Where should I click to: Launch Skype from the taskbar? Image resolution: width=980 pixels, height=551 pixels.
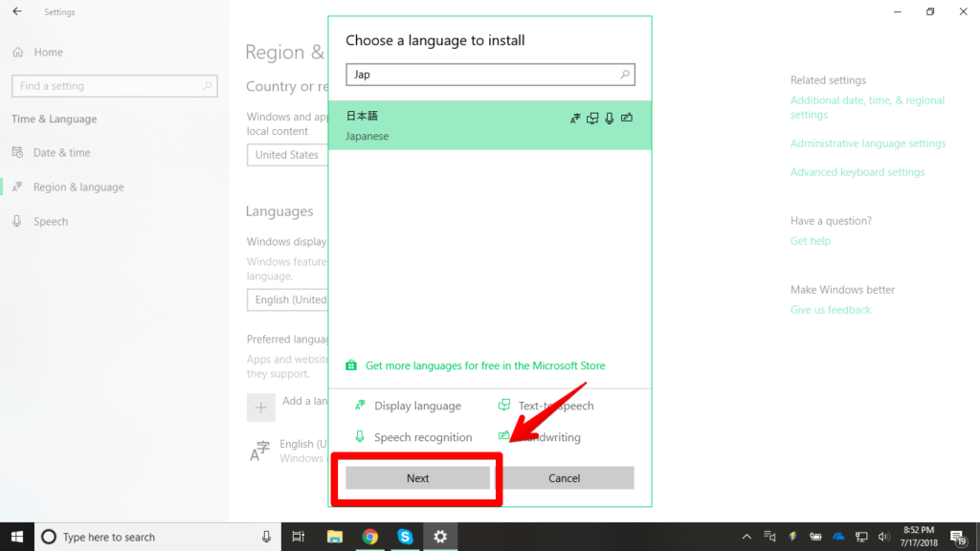pos(405,537)
